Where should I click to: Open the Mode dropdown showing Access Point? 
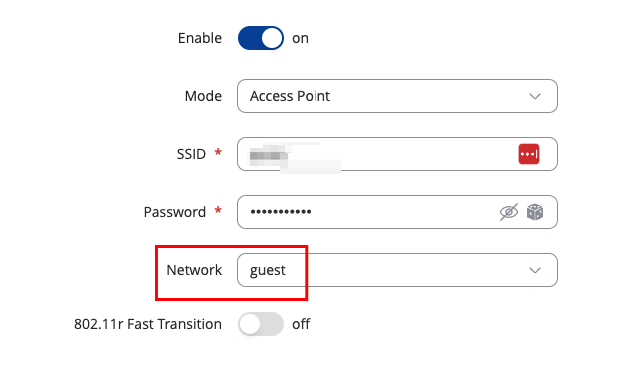398,96
